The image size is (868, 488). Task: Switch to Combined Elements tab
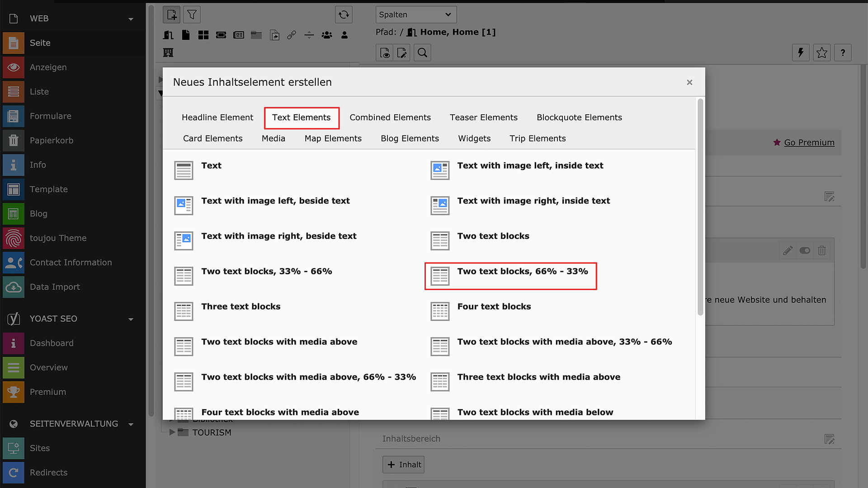coord(390,117)
